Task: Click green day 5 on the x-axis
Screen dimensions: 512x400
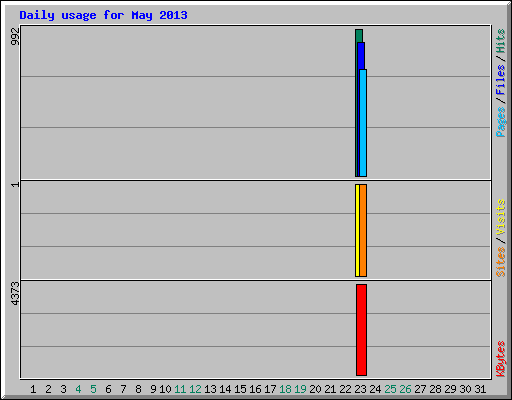Action: (93, 389)
